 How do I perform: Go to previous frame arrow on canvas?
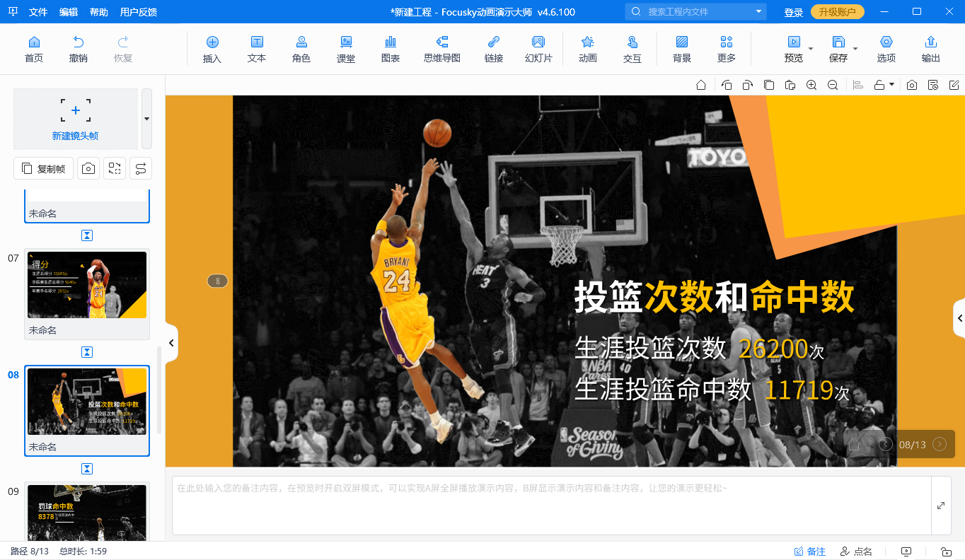886,444
